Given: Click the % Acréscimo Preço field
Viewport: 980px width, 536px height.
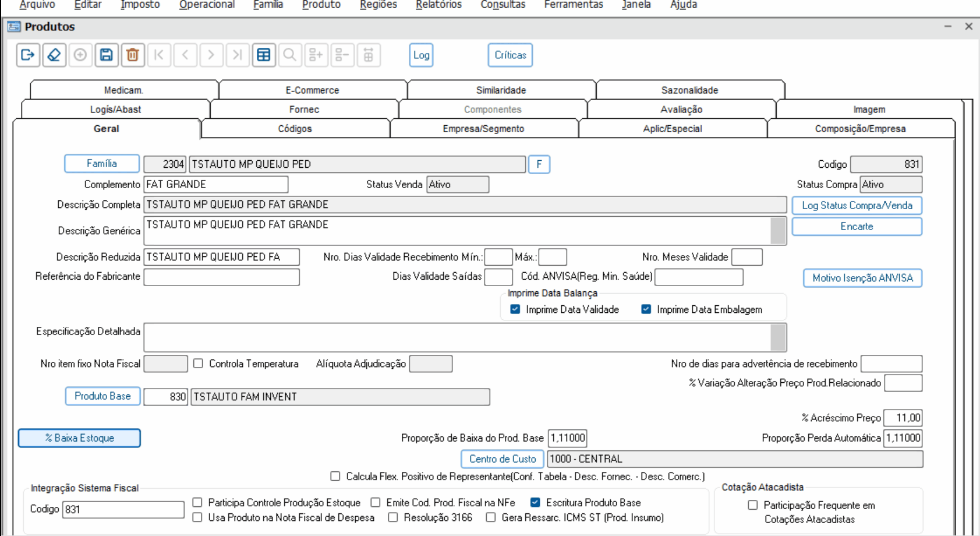Looking at the screenshot, I should (903, 418).
